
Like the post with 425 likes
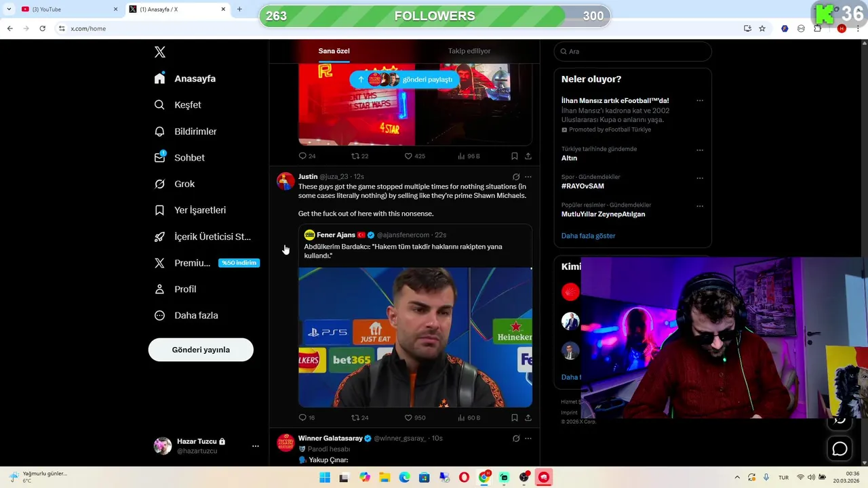(414, 156)
